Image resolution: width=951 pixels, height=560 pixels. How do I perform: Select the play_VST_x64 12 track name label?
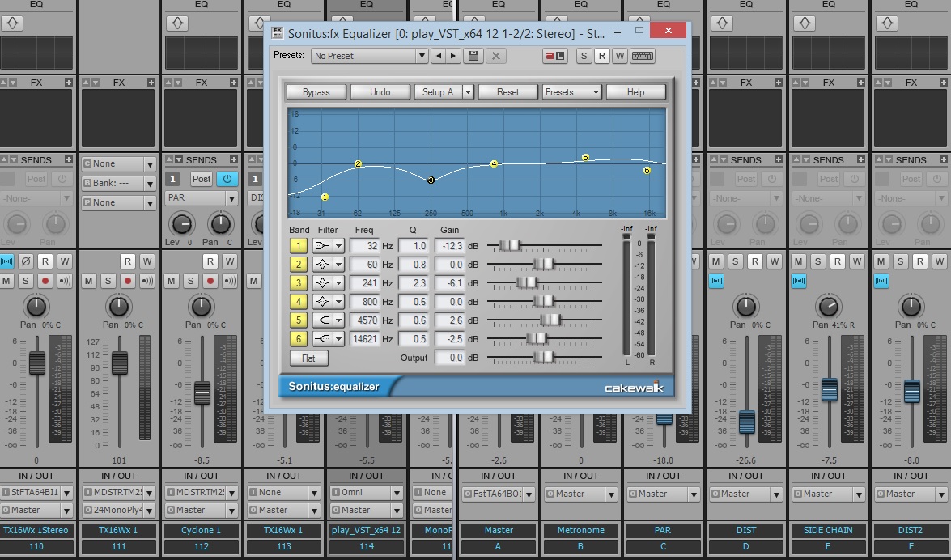click(x=367, y=530)
